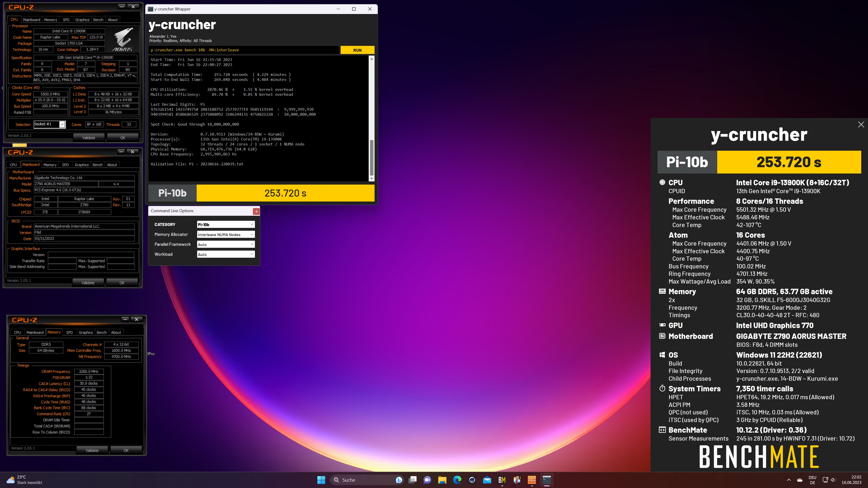The width and height of the screenshot is (868, 488).
Task: Open CPU tab in Mainboard CPU-Z window
Action: coord(14,165)
